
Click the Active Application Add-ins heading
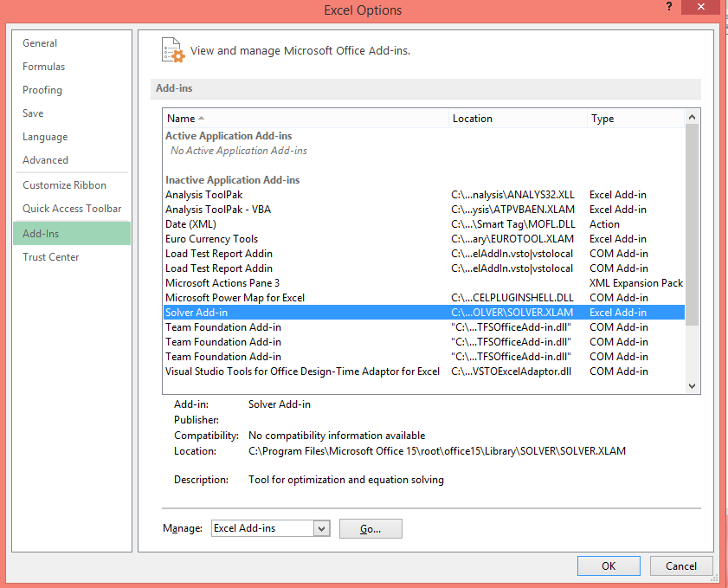(229, 136)
